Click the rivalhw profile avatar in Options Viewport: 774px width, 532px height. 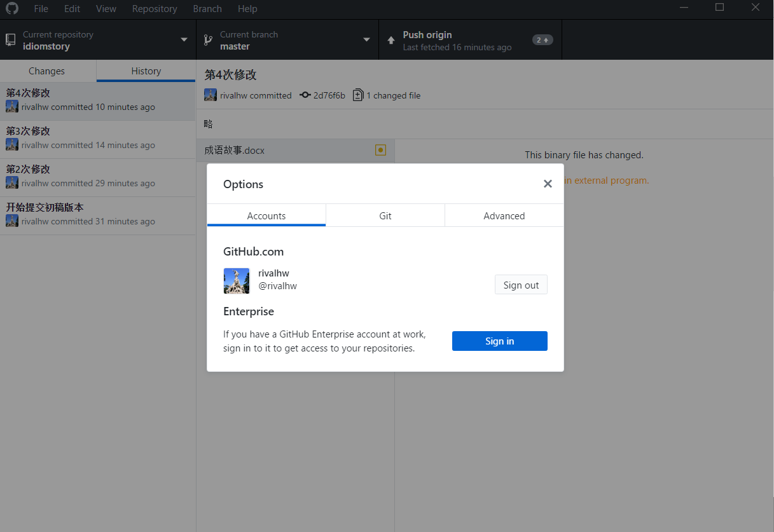click(x=237, y=281)
